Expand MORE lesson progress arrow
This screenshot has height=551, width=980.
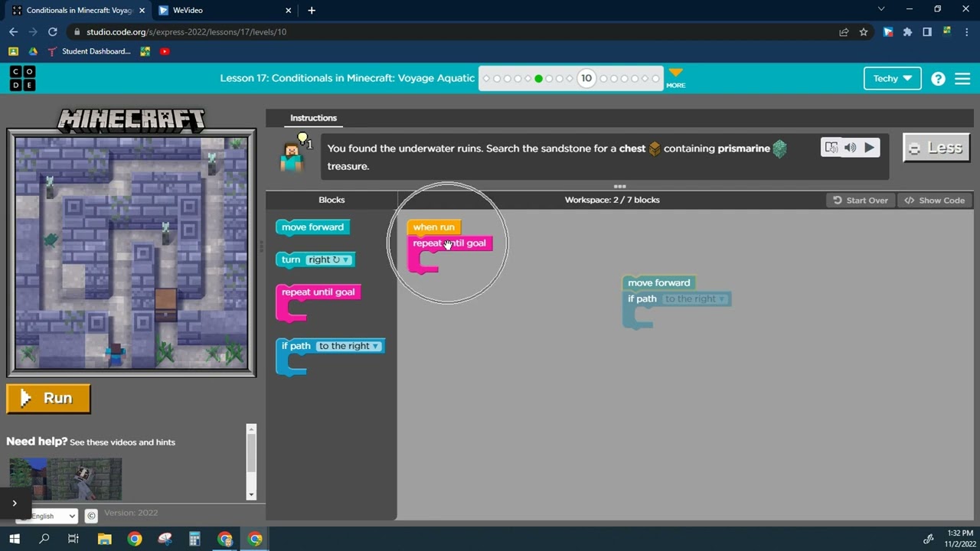(x=675, y=77)
